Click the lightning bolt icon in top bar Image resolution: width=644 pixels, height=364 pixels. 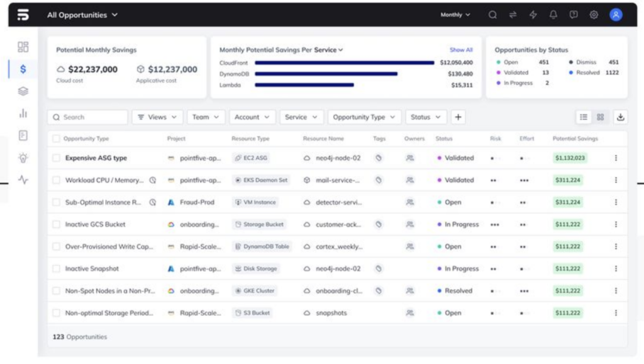pyautogui.click(x=533, y=14)
